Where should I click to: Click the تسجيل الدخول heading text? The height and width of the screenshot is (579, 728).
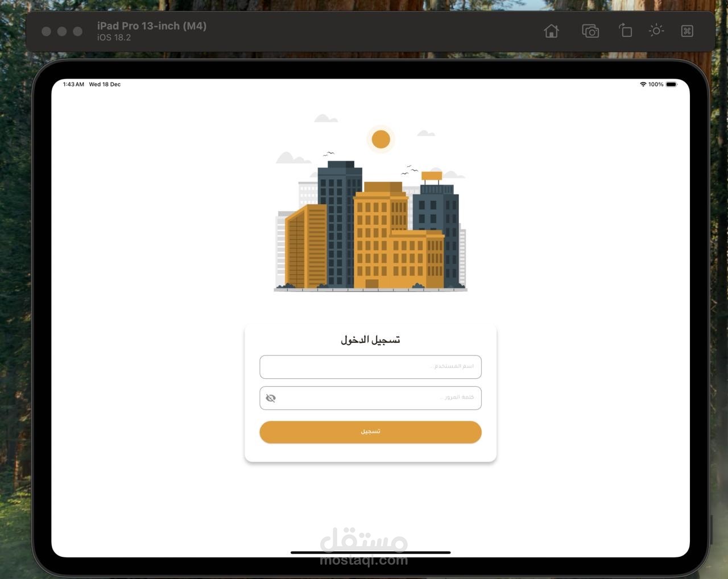[x=370, y=340]
